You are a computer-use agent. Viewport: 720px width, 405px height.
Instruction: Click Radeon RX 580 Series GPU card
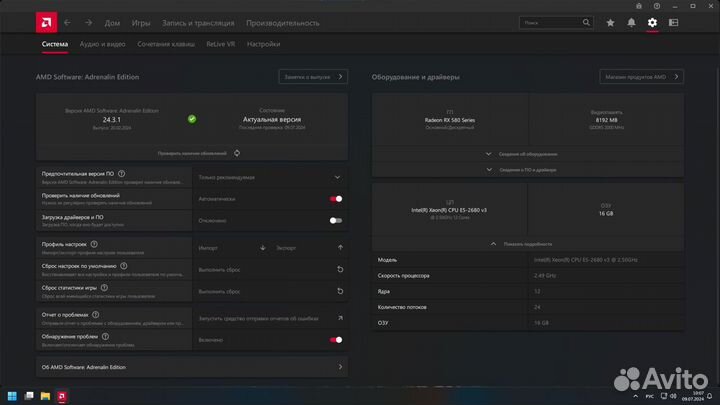pyautogui.click(x=450, y=120)
